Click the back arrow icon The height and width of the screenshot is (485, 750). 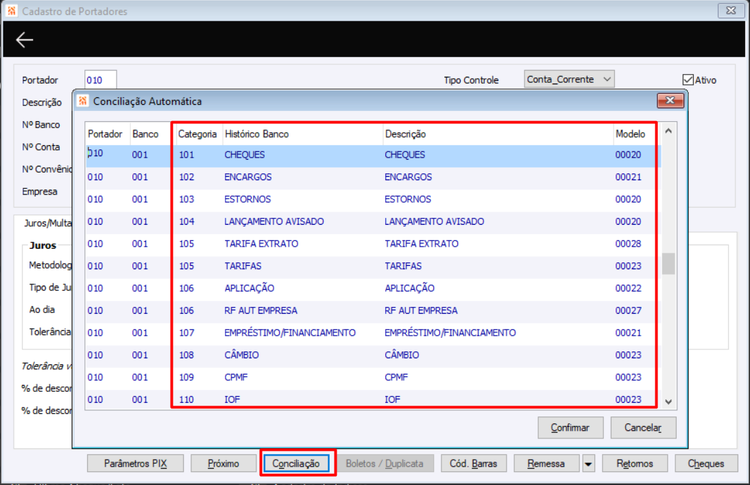(24, 40)
